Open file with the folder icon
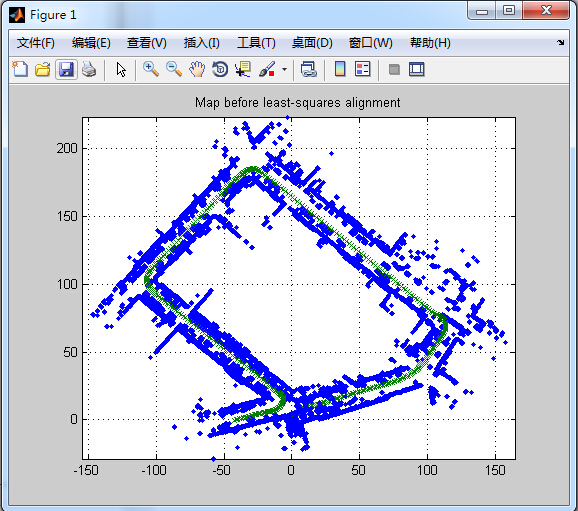 (42, 69)
